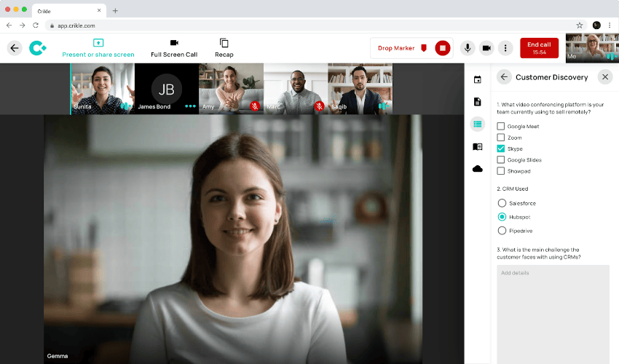Click the microphone icon in top toolbar

point(467,48)
